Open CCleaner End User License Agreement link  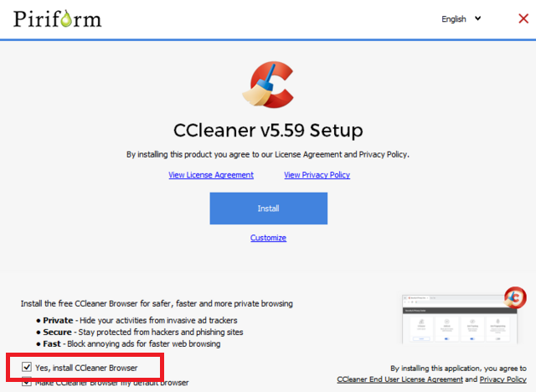coord(400,379)
